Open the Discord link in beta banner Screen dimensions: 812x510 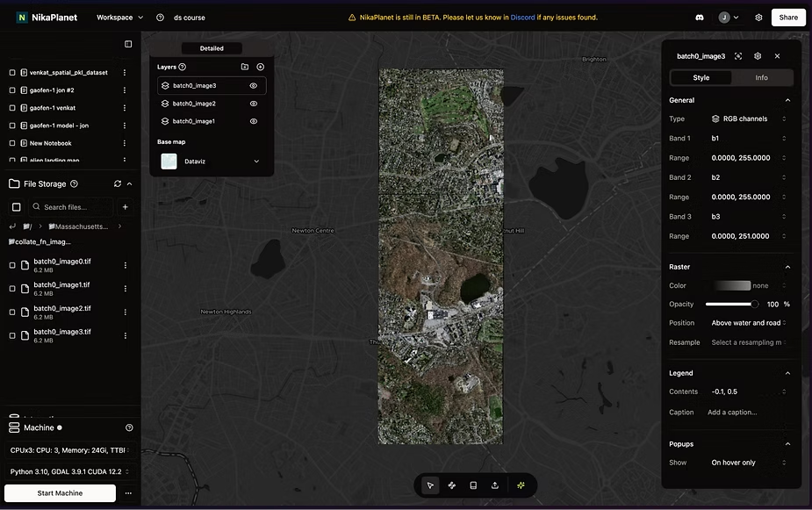pyautogui.click(x=522, y=18)
